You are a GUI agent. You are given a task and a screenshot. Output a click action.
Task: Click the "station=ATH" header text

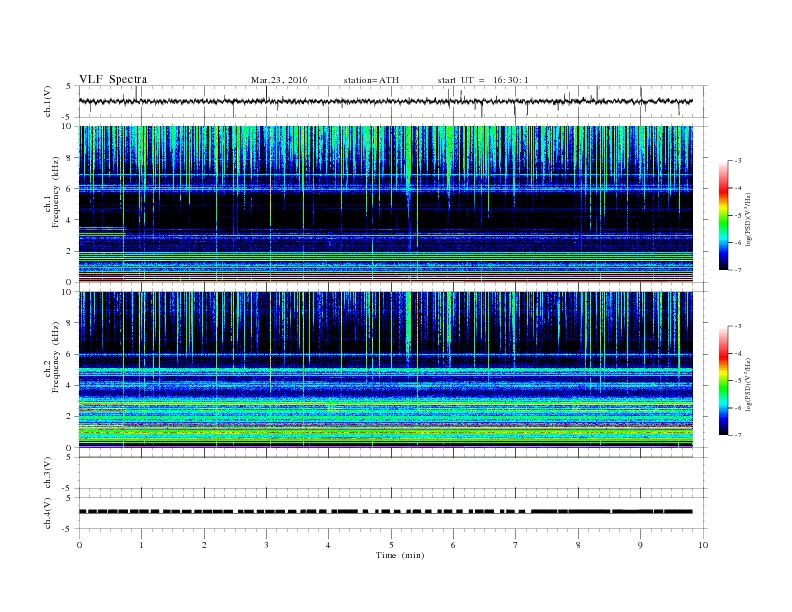[371, 80]
